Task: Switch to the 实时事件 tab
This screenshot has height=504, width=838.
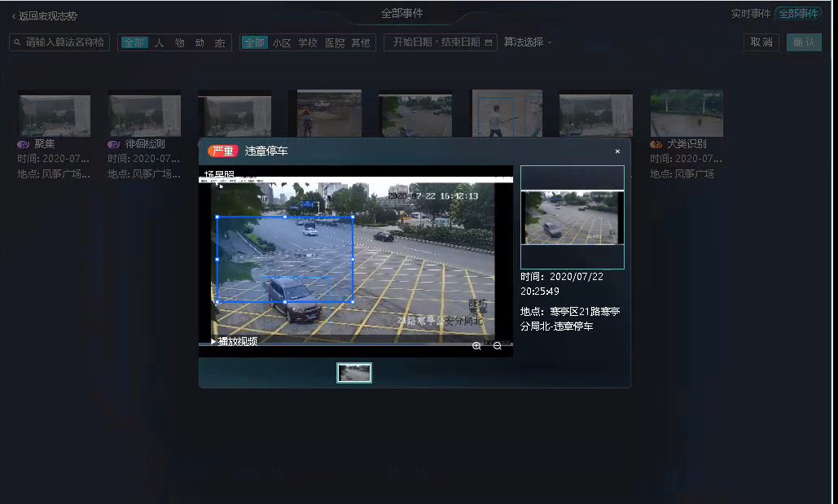Action: (751, 13)
